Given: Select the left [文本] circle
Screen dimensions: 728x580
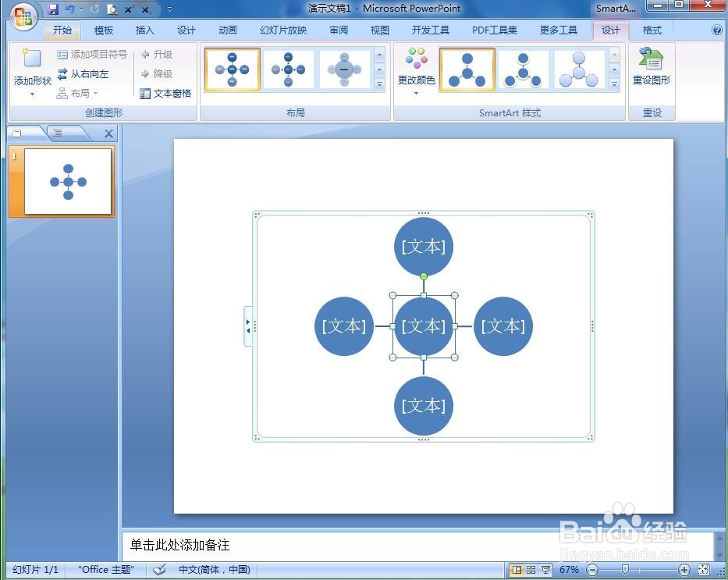Looking at the screenshot, I should click(x=344, y=326).
